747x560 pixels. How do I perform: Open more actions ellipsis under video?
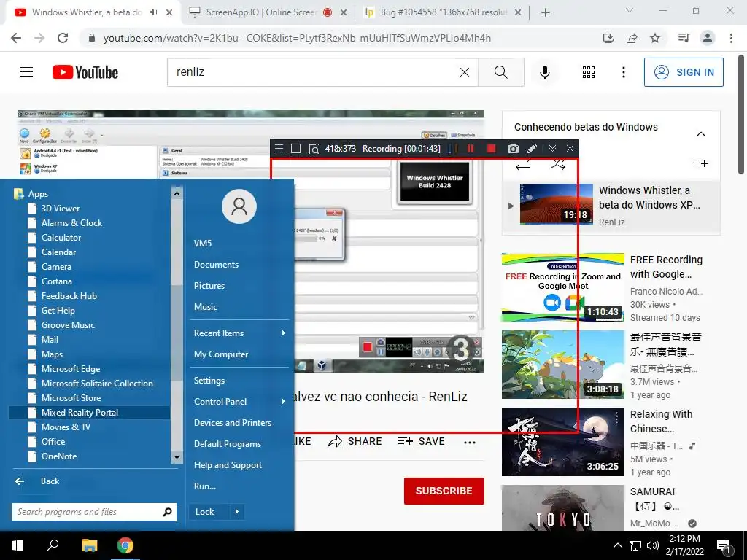[x=470, y=442]
